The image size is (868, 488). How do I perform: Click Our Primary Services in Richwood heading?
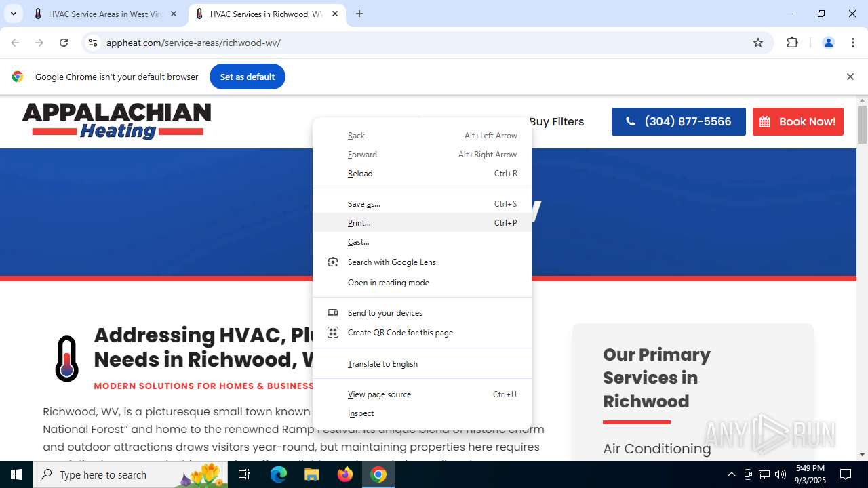[656, 378]
